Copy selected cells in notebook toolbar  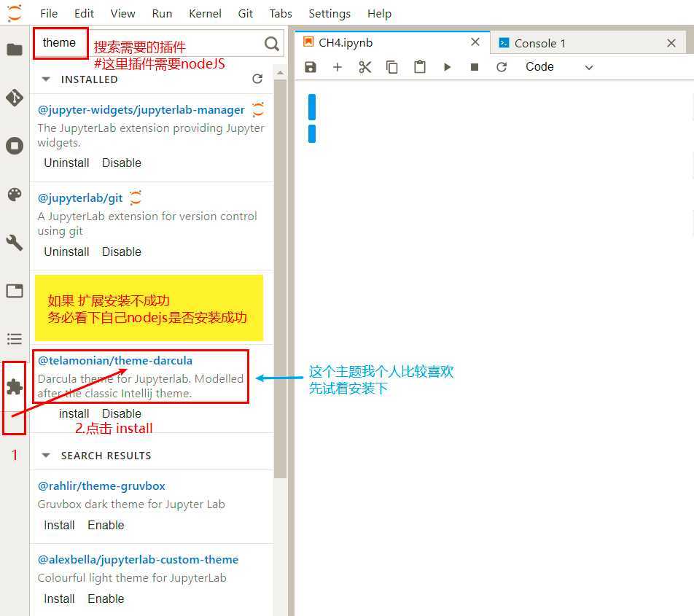pos(392,67)
